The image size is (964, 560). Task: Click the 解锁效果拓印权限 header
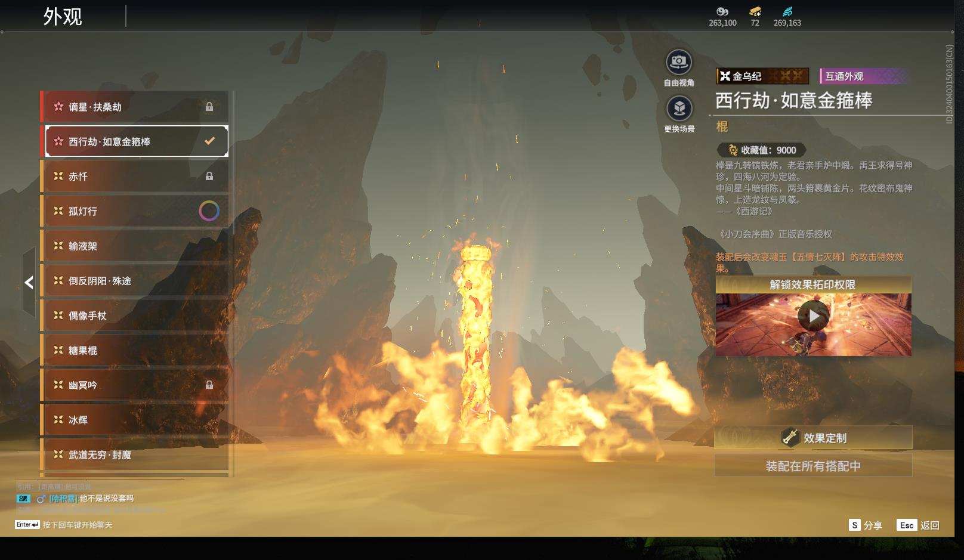point(813,284)
